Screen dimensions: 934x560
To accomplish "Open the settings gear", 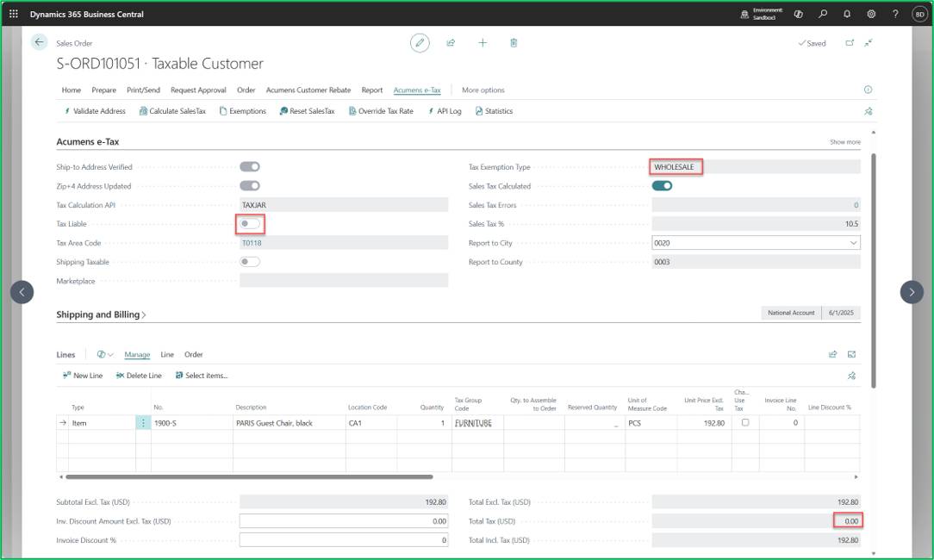I will 871,14.
